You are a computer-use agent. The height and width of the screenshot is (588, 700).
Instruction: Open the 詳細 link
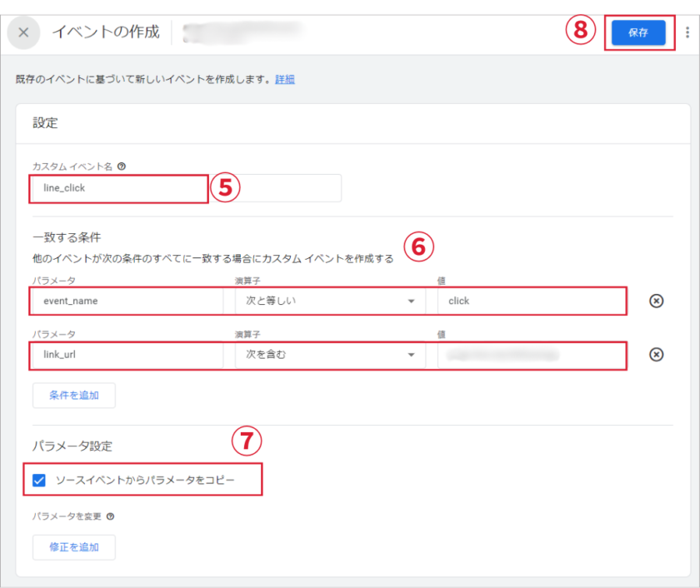285,80
